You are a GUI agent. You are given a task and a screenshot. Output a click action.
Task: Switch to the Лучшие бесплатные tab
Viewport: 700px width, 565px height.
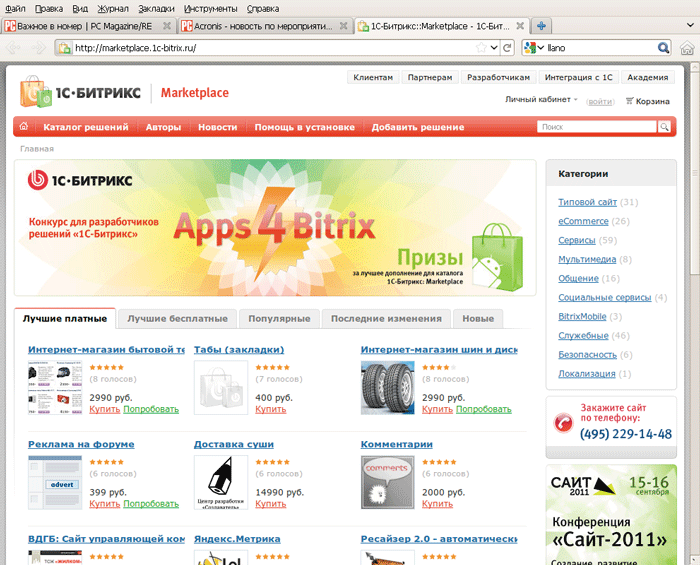tap(177, 318)
